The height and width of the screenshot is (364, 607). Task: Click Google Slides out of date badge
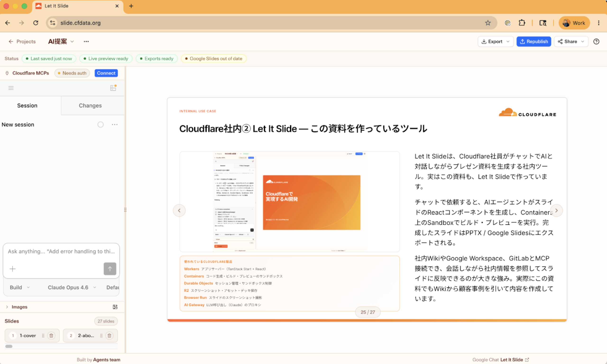213,59
